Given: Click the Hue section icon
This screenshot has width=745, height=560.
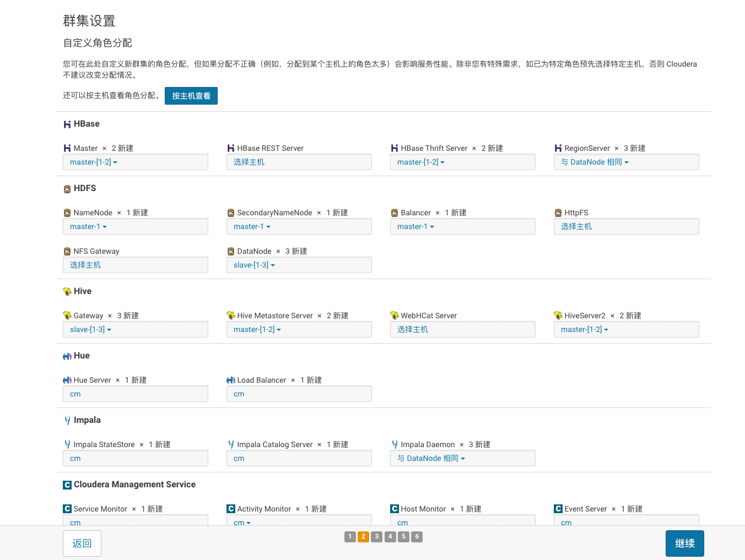Looking at the screenshot, I should [67, 356].
